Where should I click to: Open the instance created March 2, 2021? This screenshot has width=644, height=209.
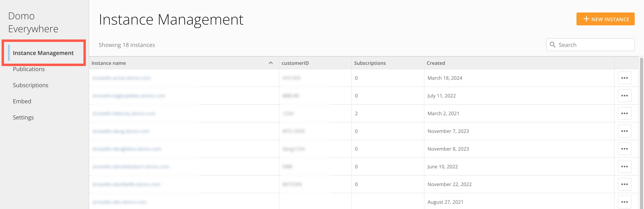click(x=124, y=113)
